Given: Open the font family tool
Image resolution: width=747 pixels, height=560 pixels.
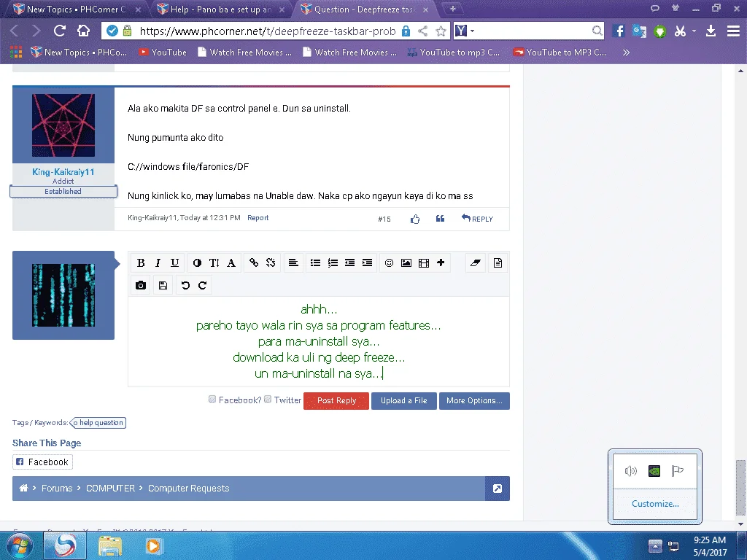Looking at the screenshot, I should tap(231, 262).
